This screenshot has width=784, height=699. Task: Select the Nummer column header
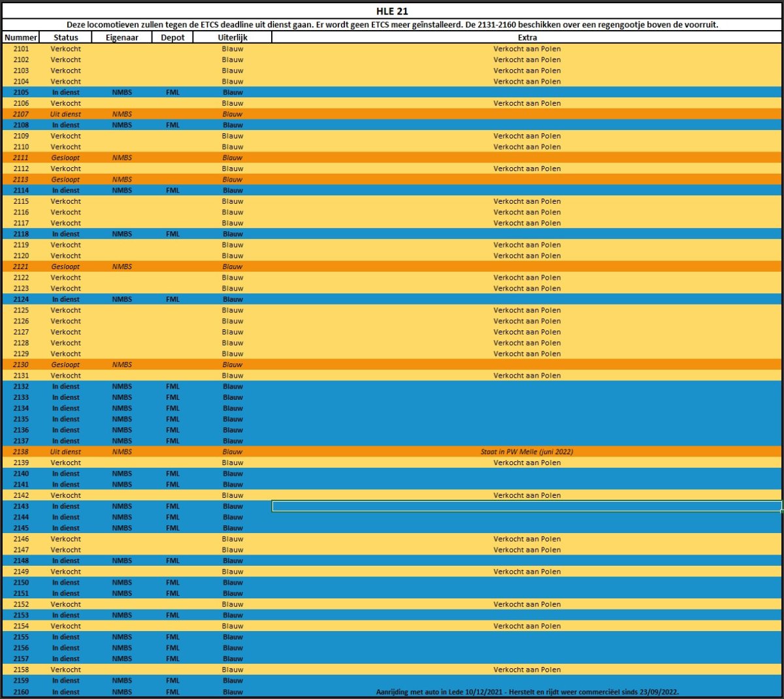[21, 37]
